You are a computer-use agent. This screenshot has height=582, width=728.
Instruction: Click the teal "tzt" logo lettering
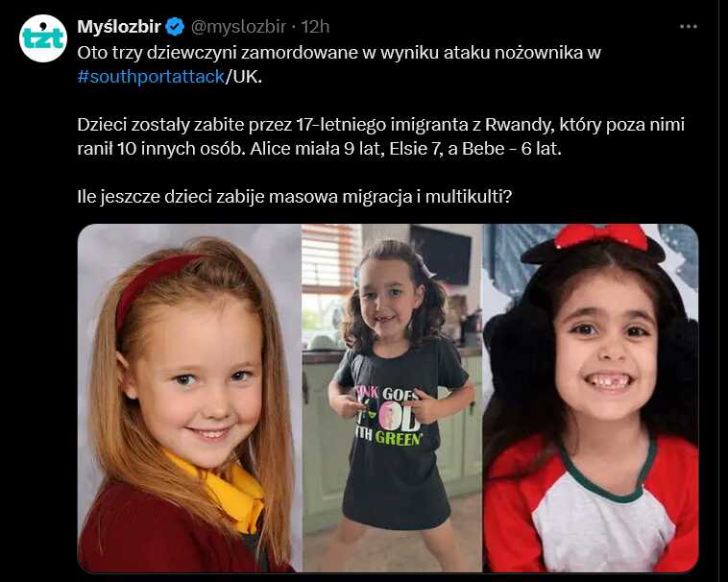(43, 37)
